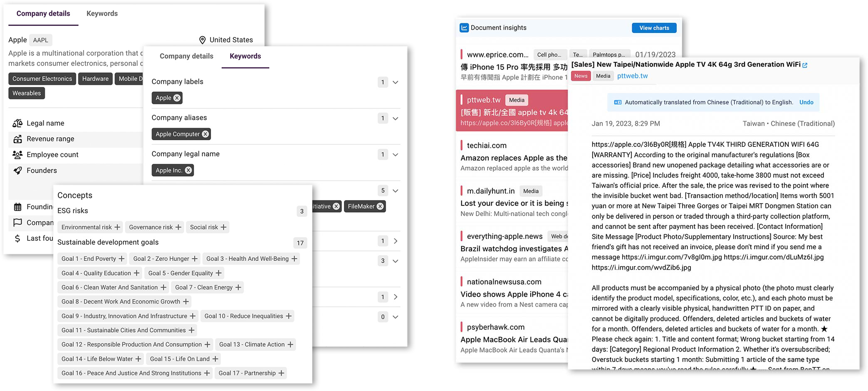Viewport: 868px width, 391px height.
Task: Select the Hardware tag
Action: pos(95,79)
